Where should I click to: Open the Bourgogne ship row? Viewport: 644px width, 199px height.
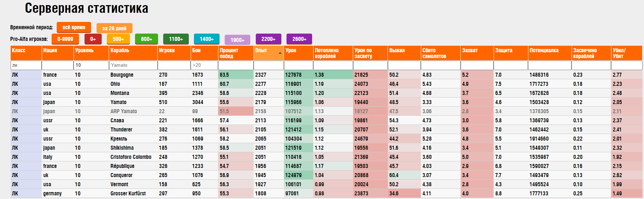326,75
